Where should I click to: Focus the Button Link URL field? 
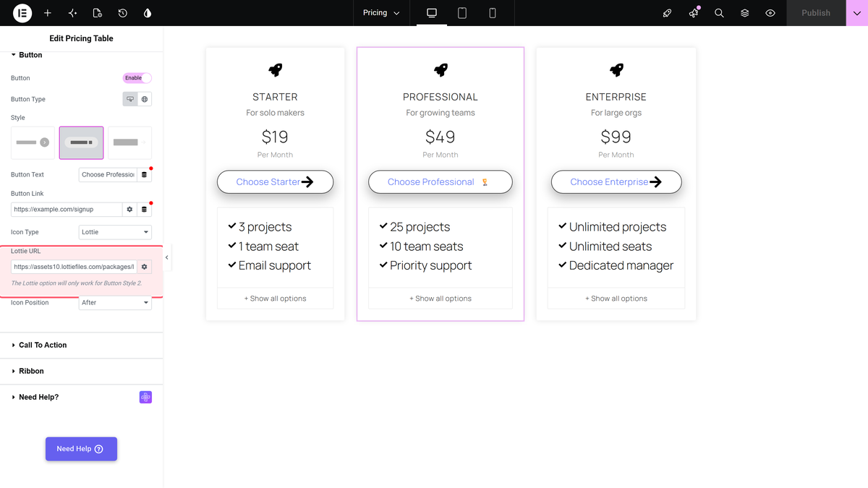point(67,209)
